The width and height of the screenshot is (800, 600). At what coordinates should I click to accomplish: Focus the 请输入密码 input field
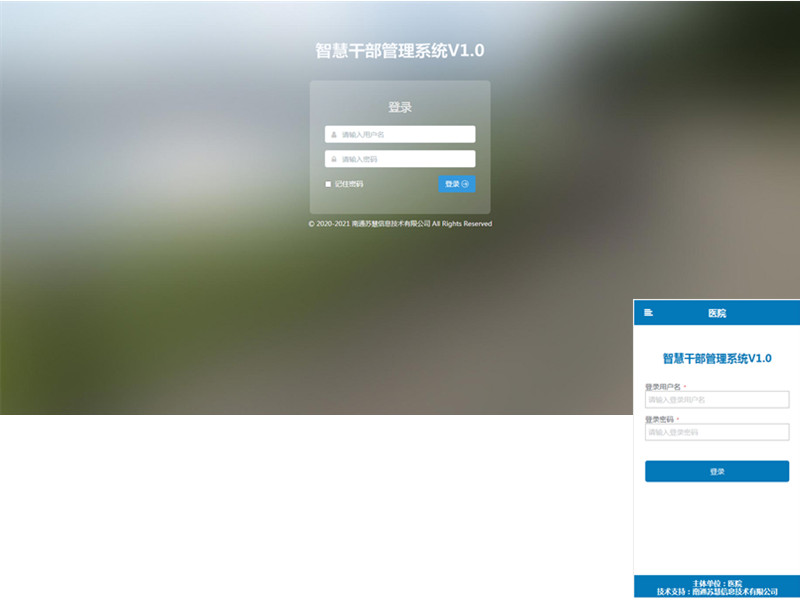[x=405, y=159]
